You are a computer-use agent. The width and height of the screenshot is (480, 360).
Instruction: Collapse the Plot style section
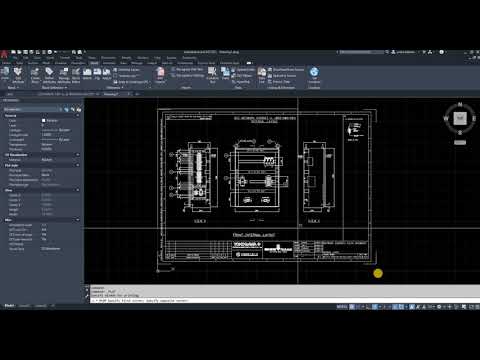pyautogui.click(x=77, y=165)
